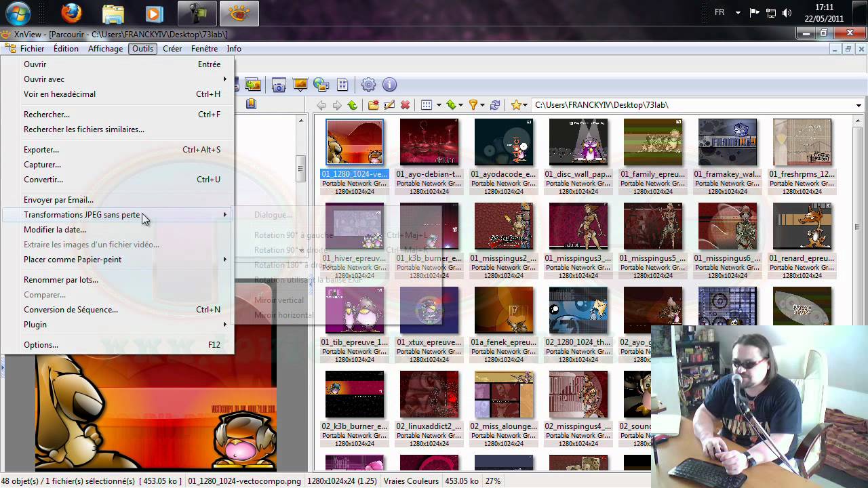Click the volume speaker tray icon
The image size is (868, 488).
pos(787,13)
